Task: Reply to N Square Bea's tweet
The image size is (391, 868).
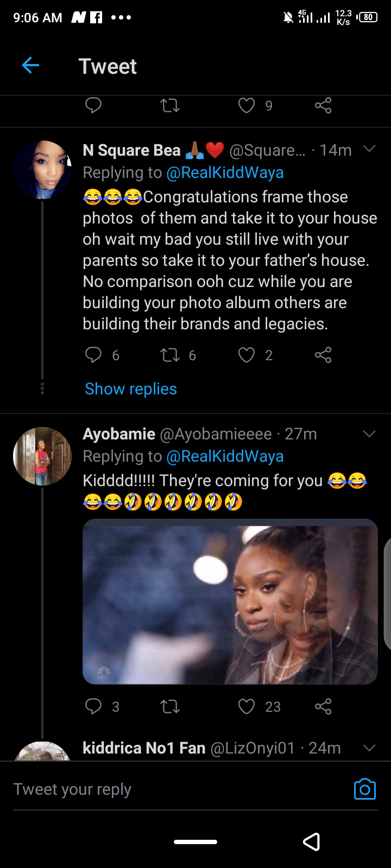Action: click(93, 355)
